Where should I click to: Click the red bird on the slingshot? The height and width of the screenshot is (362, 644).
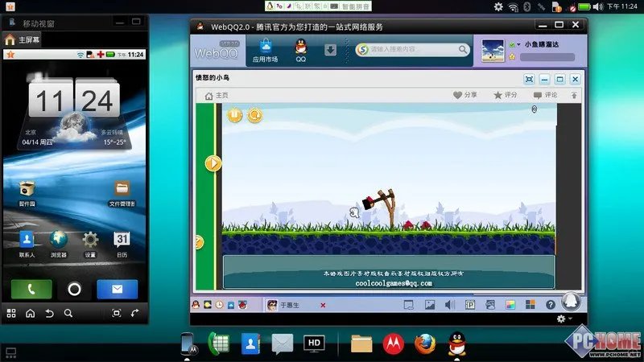pos(369,202)
